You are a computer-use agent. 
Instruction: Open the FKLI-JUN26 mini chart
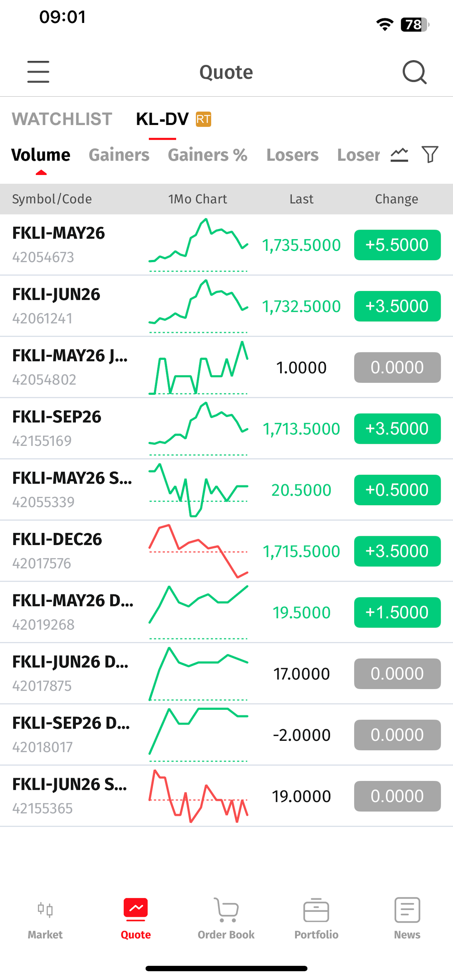pos(198,306)
